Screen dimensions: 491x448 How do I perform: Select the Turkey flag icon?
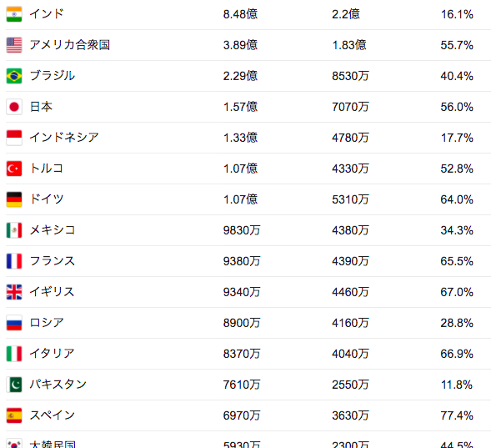pyautogui.click(x=14, y=169)
